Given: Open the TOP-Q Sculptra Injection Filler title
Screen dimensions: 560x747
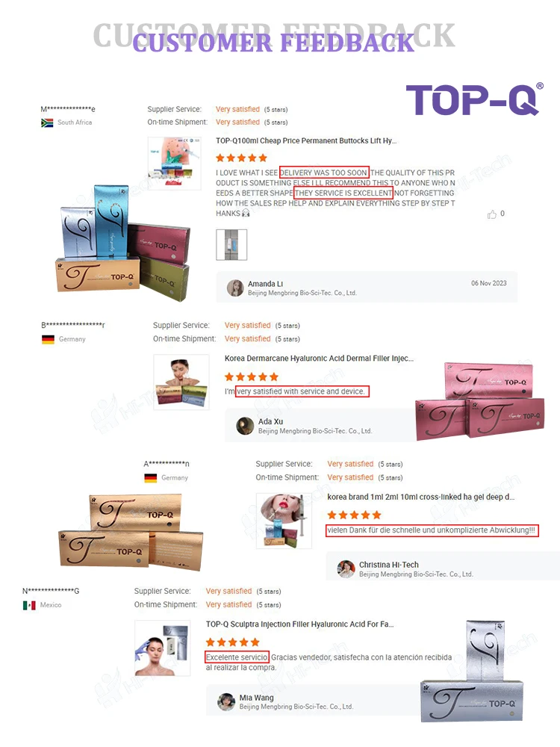Looking at the screenshot, I should click(x=300, y=624).
